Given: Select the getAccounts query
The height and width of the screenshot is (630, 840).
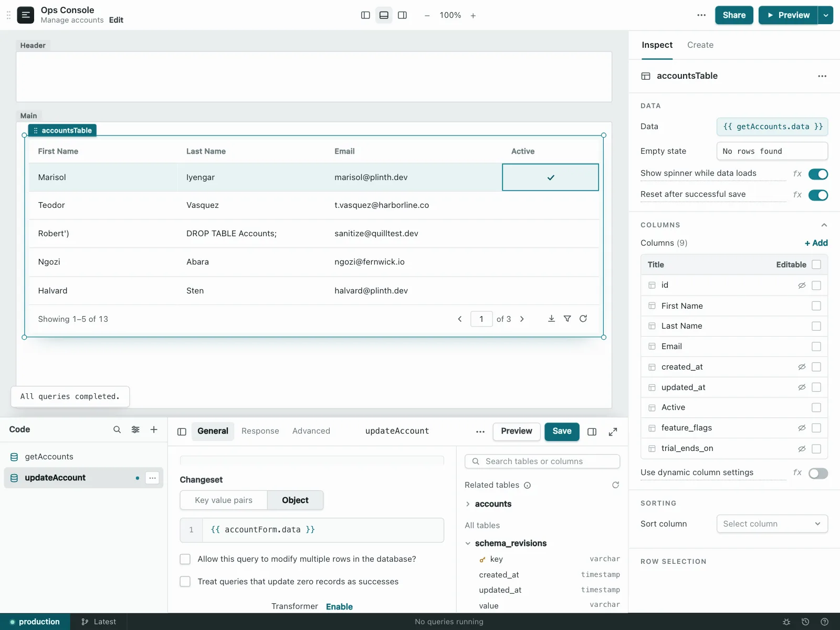Looking at the screenshot, I should click(83, 457).
